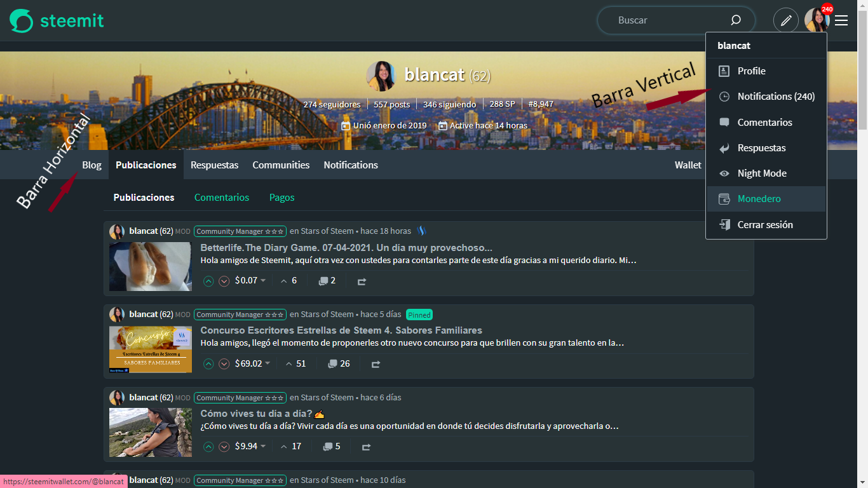
Task: Click the blancat profile picture in banner
Action: click(x=381, y=76)
